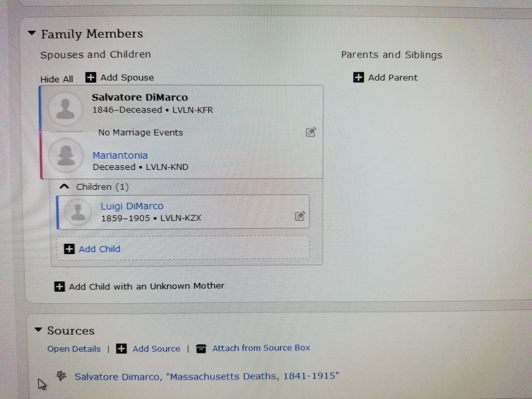The height and width of the screenshot is (399, 532).
Task: Click Salvatore DiMarco's portrait placeholder
Action: pyautogui.click(x=65, y=108)
